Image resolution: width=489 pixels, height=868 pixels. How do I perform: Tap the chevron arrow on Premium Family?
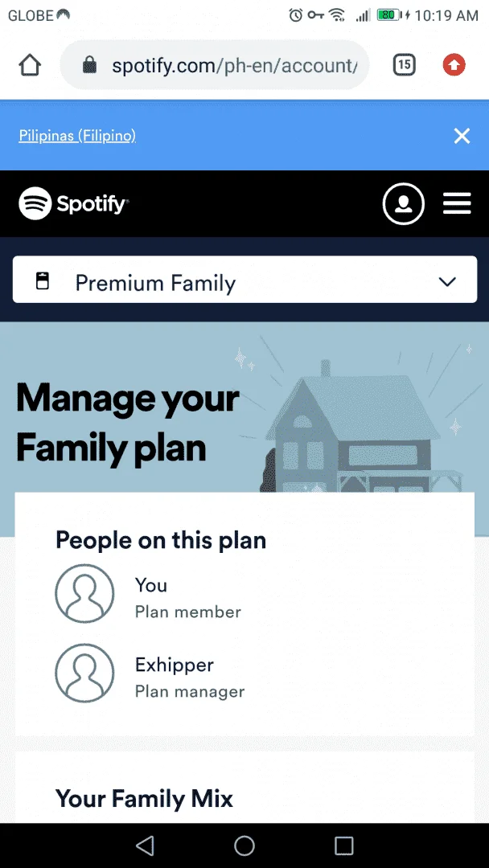447,282
